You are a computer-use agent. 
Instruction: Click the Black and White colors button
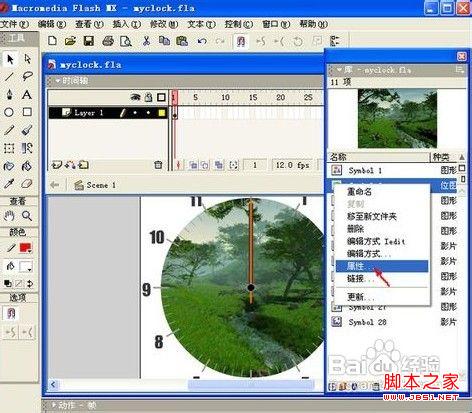tap(7, 284)
